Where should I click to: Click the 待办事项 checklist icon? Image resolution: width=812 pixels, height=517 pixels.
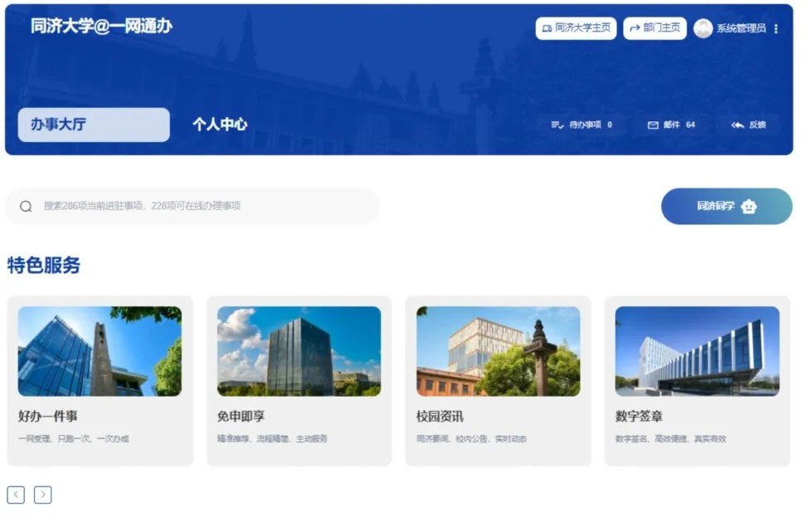[557, 125]
